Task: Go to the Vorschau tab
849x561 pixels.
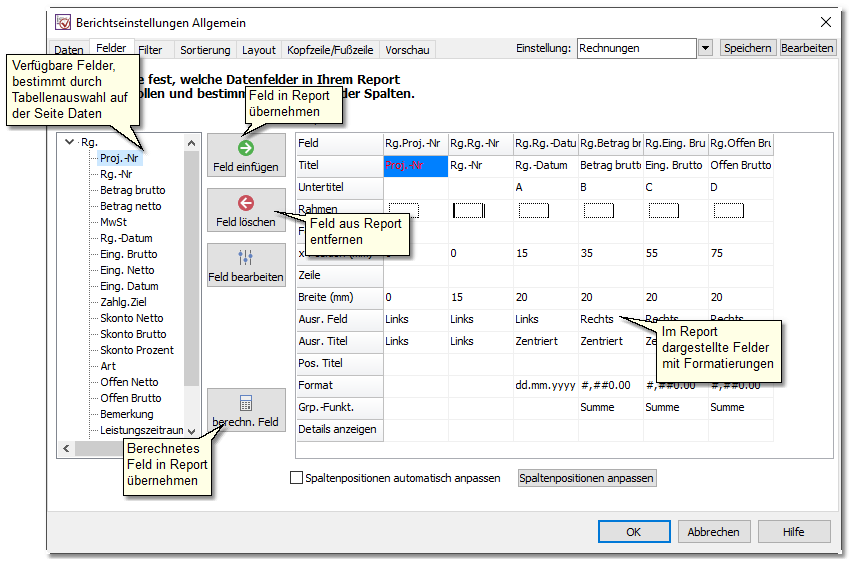Action: (x=407, y=49)
